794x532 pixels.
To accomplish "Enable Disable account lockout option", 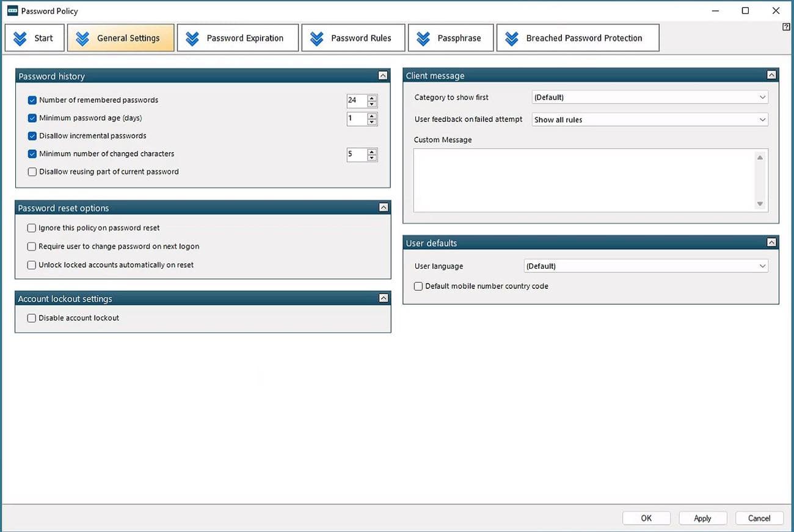I will coord(32,318).
